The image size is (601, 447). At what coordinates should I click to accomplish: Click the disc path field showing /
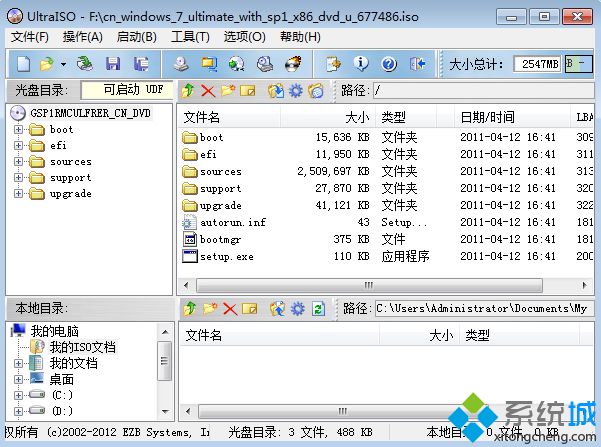[x=484, y=91]
